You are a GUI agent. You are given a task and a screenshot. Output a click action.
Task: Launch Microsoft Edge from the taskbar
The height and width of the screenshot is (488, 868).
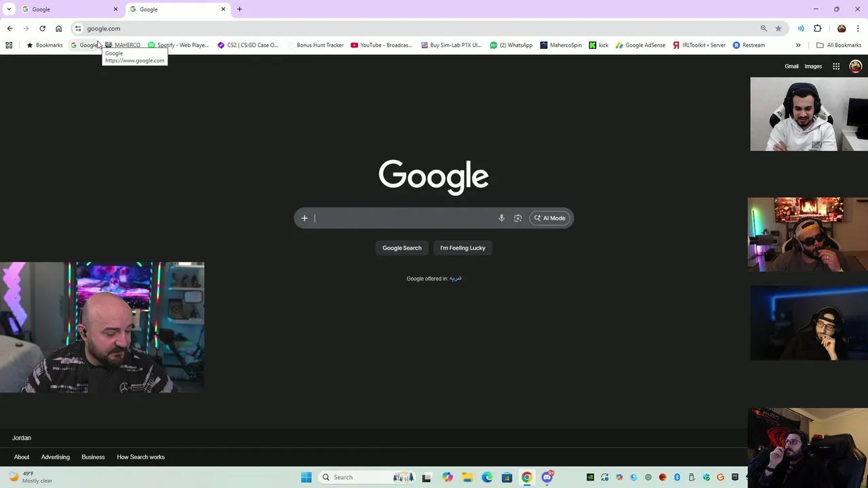[487, 477]
